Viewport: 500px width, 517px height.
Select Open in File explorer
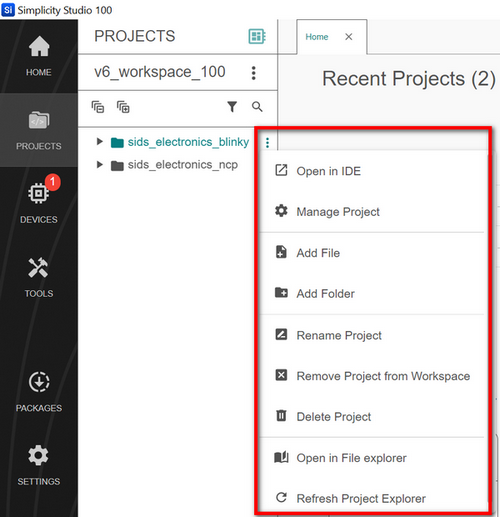(x=372, y=458)
